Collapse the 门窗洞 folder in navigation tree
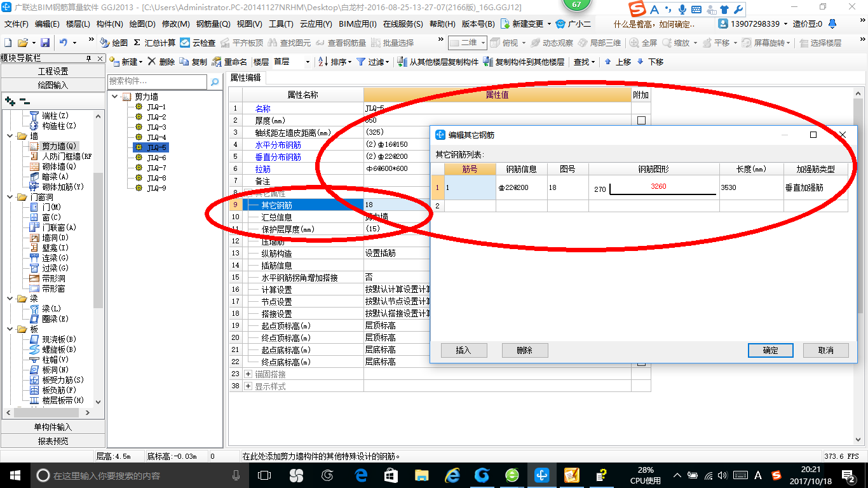868x488 pixels. (10, 197)
